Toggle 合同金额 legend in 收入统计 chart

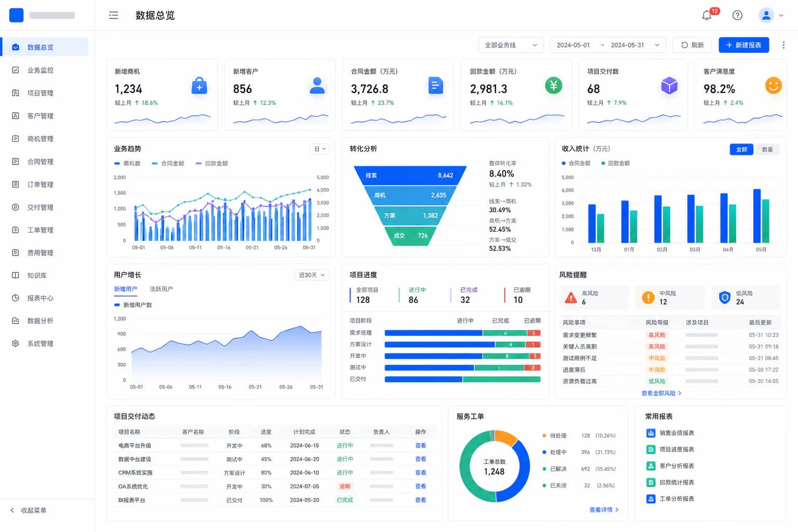(x=576, y=163)
